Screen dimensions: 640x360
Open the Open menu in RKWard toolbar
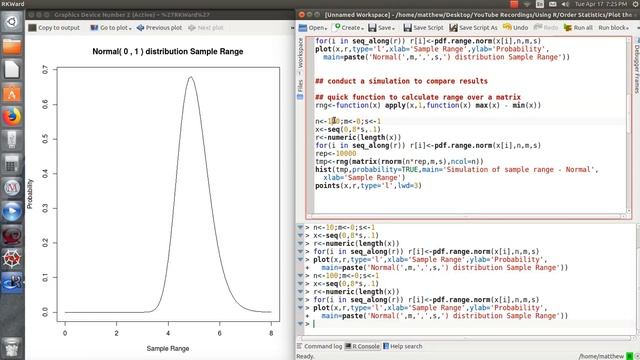[x=313, y=28]
